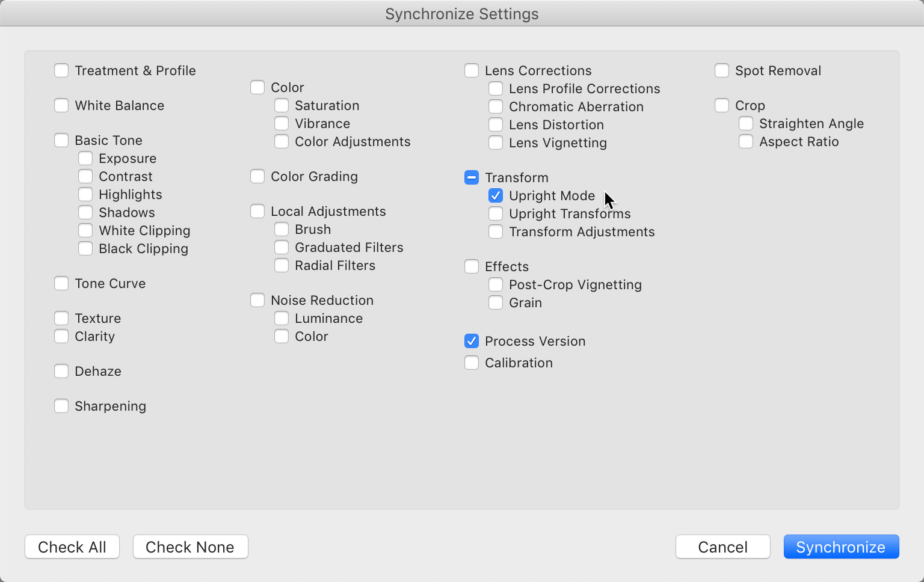The image size is (924, 582).
Task: Enable Chromatic Aberration correction sync
Action: click(496, 106)
